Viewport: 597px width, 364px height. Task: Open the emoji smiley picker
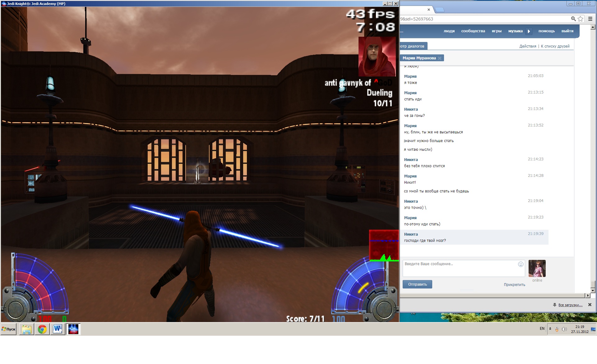click(x=521, y=264)
